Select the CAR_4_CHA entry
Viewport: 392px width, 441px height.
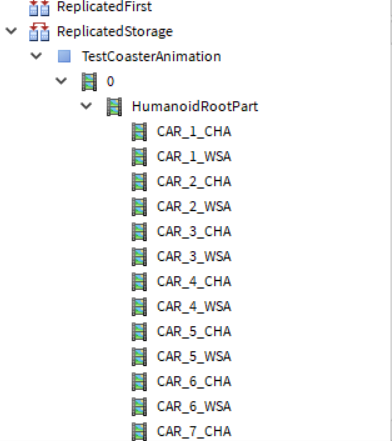[x=194, y=282]
